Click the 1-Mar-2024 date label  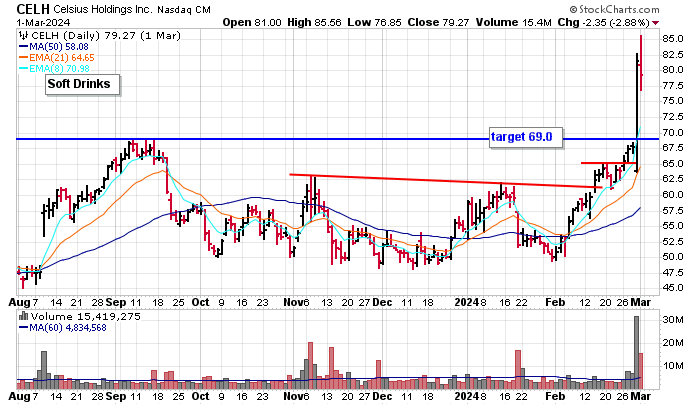pos(43,22)
